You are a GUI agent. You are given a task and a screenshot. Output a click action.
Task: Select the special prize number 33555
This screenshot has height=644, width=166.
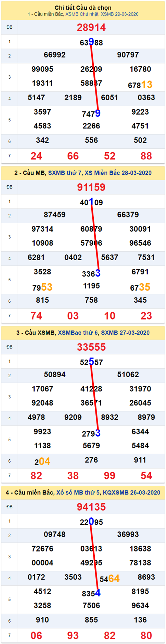[91, 347]
